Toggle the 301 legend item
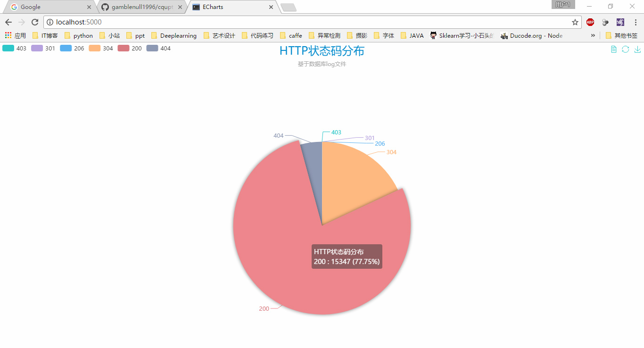The image size is (644, 348). click(43, 48)
